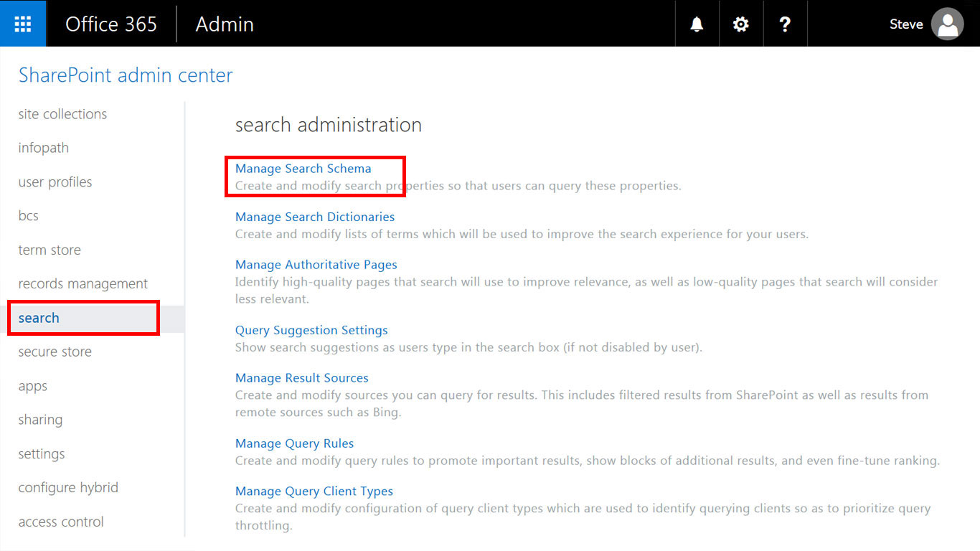Navigate to term store

tap(50, 250)
